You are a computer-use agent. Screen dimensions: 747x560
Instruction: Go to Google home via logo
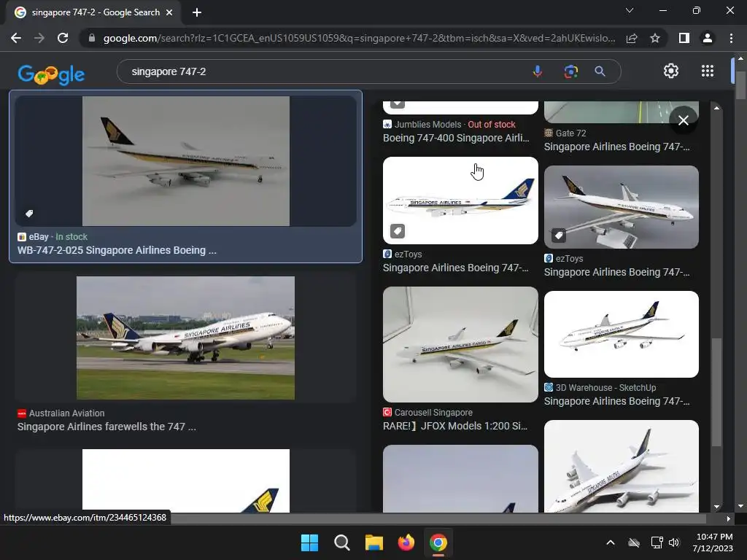[x=51, y=74]
